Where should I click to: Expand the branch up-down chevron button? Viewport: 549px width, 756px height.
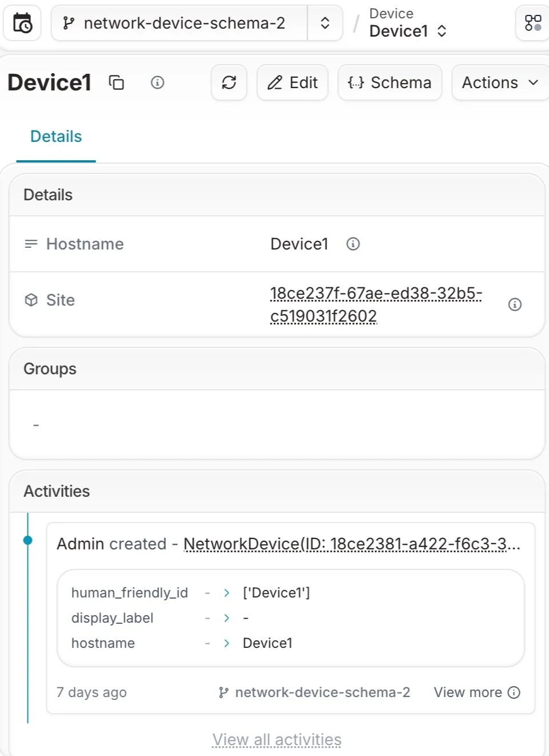325,23
